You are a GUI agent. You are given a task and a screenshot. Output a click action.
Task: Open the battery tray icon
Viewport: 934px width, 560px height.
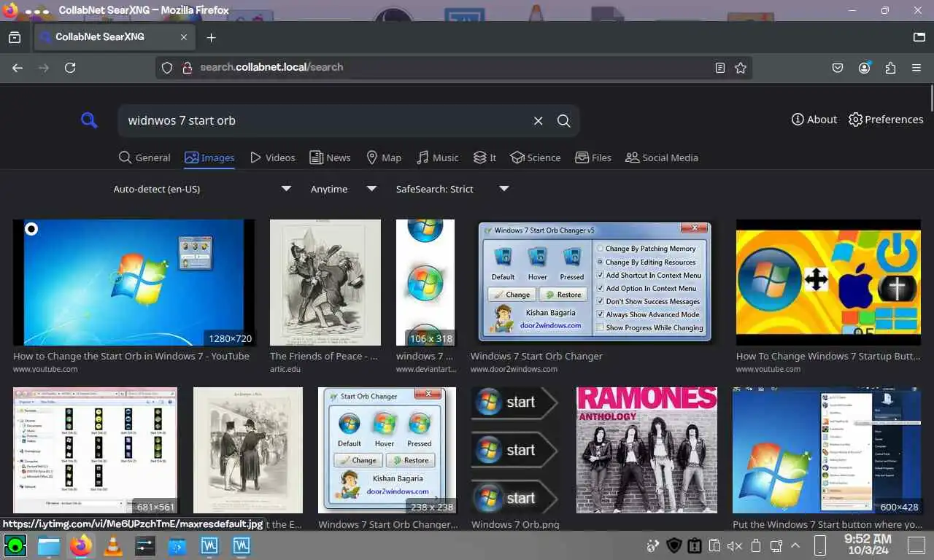pos(756,545)
